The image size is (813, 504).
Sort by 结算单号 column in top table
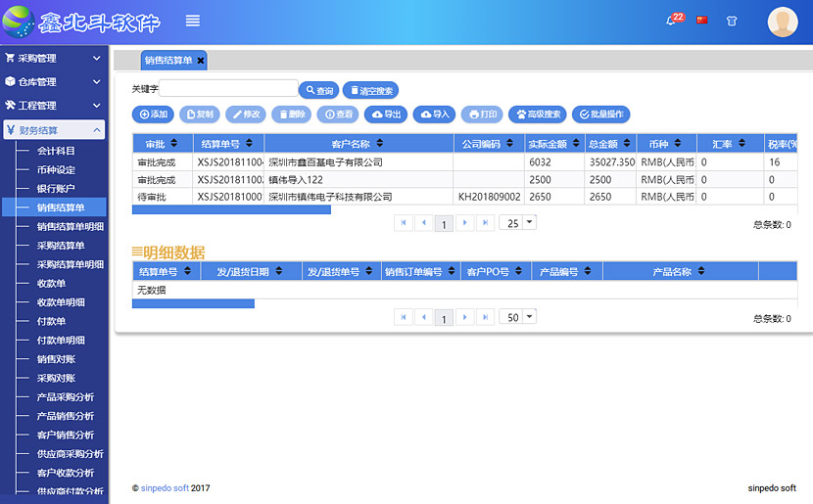coord(250,143)
